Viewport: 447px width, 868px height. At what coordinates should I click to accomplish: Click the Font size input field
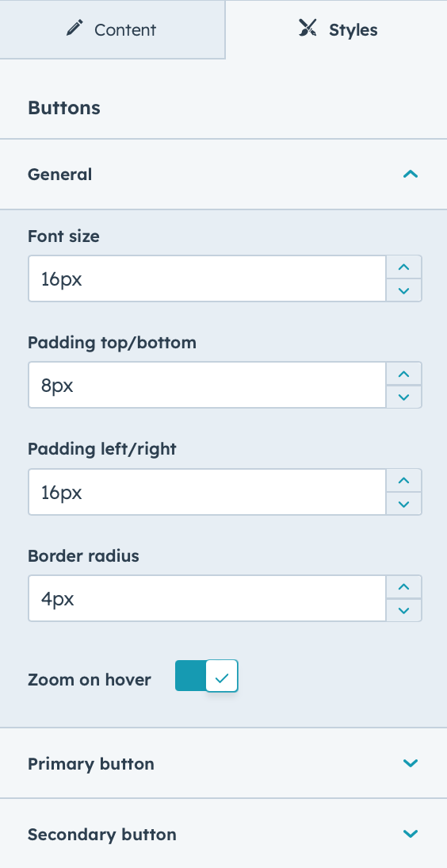[207, 278]
